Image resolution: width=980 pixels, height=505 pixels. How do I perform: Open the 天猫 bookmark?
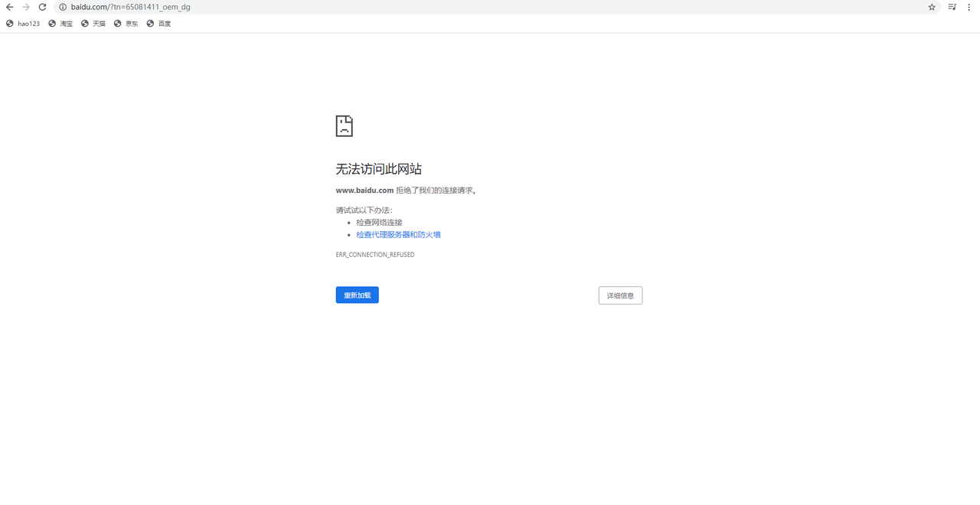click(93, 24)
